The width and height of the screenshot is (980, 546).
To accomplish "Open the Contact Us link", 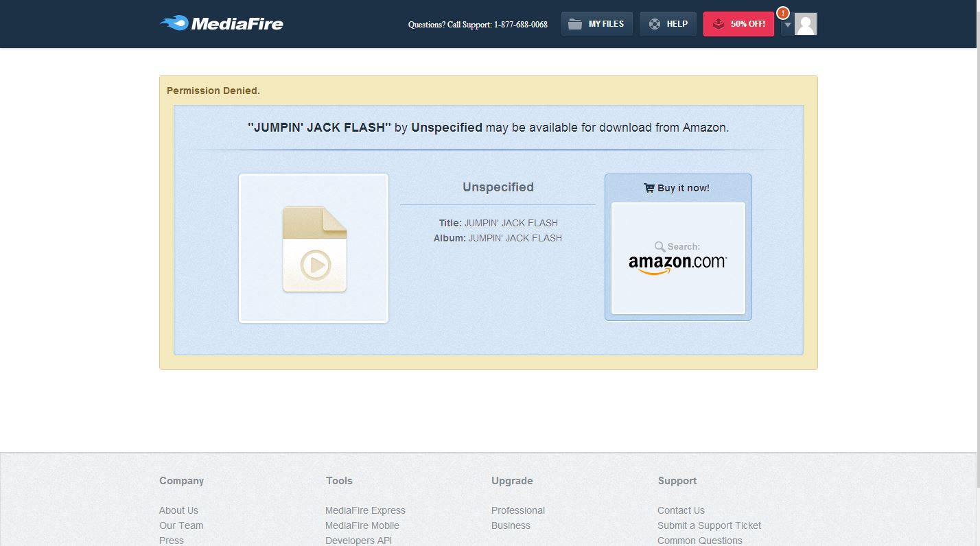I will [x=681, y=510].
